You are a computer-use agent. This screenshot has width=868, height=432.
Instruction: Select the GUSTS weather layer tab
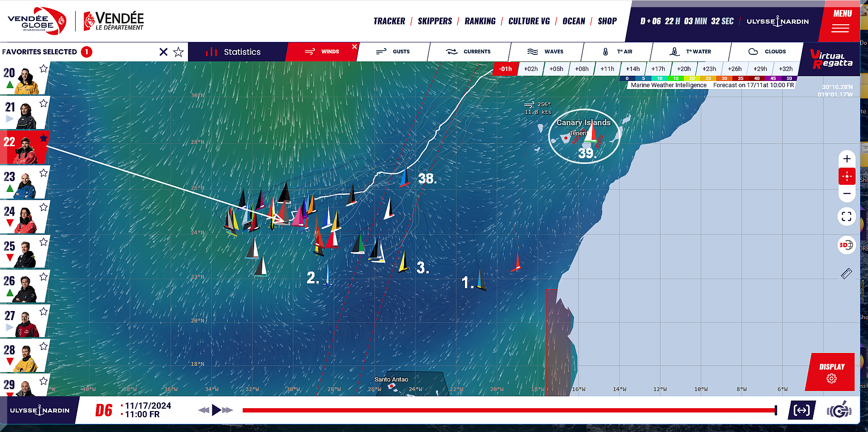(x=393, y=51)
